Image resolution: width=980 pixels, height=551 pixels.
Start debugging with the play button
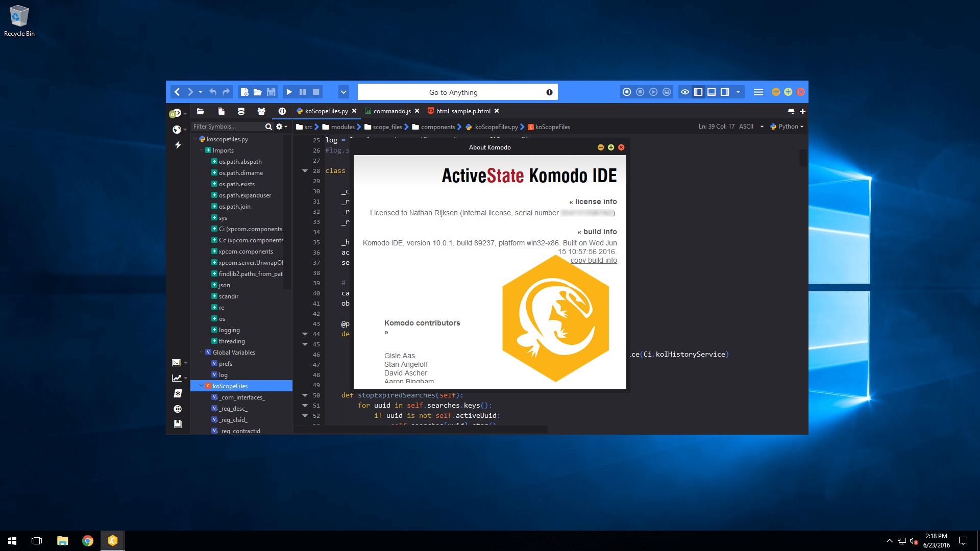coord(289,92)
